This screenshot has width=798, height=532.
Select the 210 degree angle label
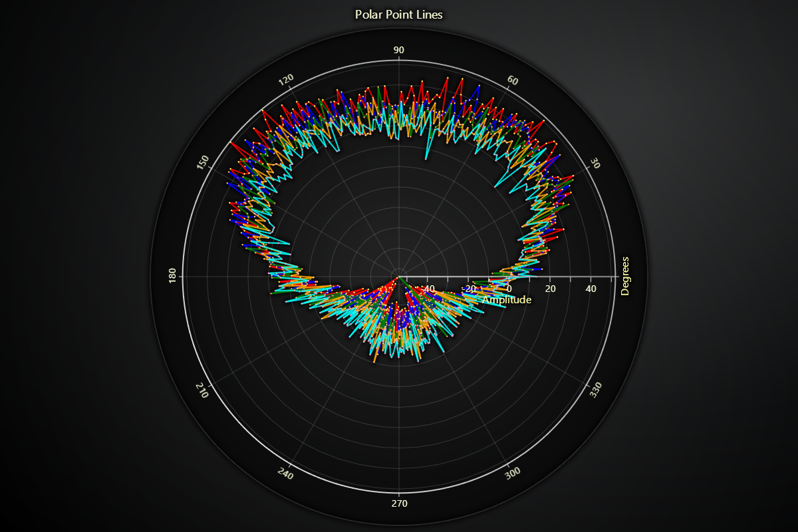(203, 391)
